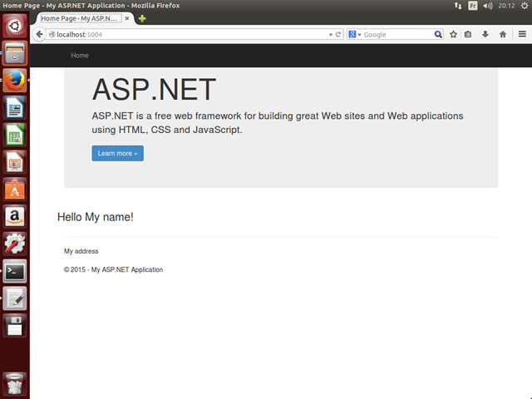The height and width of the screenshot is (399, 532).
Task: Open the Firefox hamburger menu
Action: [522, 34]
